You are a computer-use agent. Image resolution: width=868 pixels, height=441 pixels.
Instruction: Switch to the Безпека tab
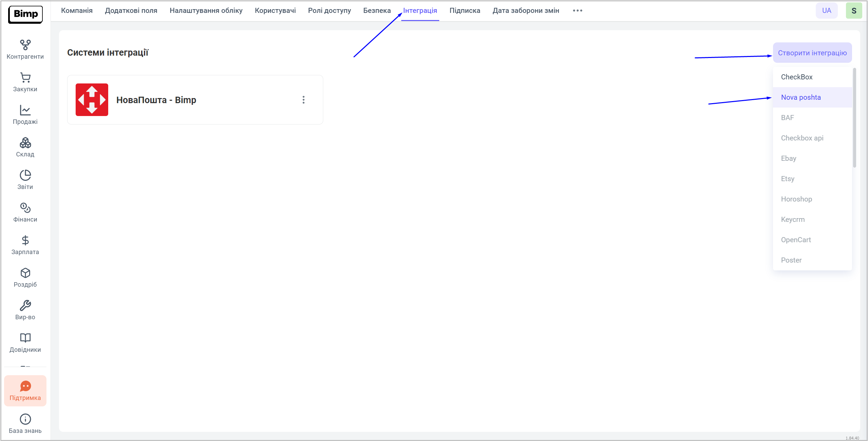[x=377, y=11]
